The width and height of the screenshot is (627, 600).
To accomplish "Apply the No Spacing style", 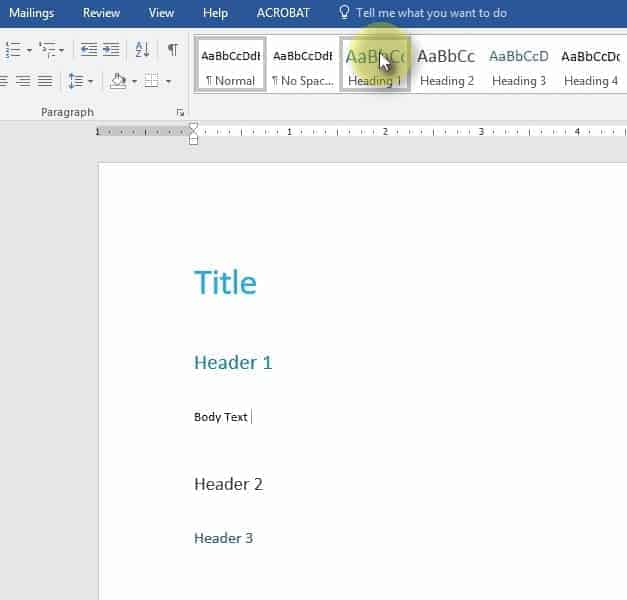I will tap(302, 65).
